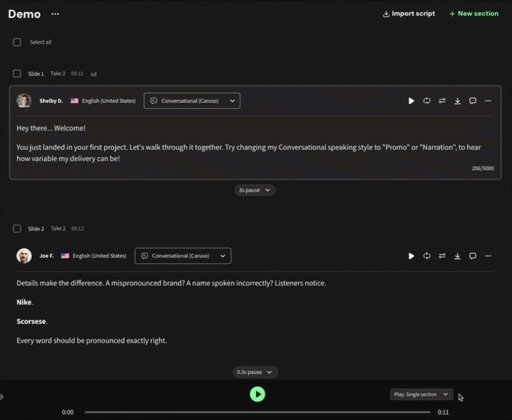Regenerate Slide 1 voice take
Viewport: 512px width, 420px height.
point(427,101)
